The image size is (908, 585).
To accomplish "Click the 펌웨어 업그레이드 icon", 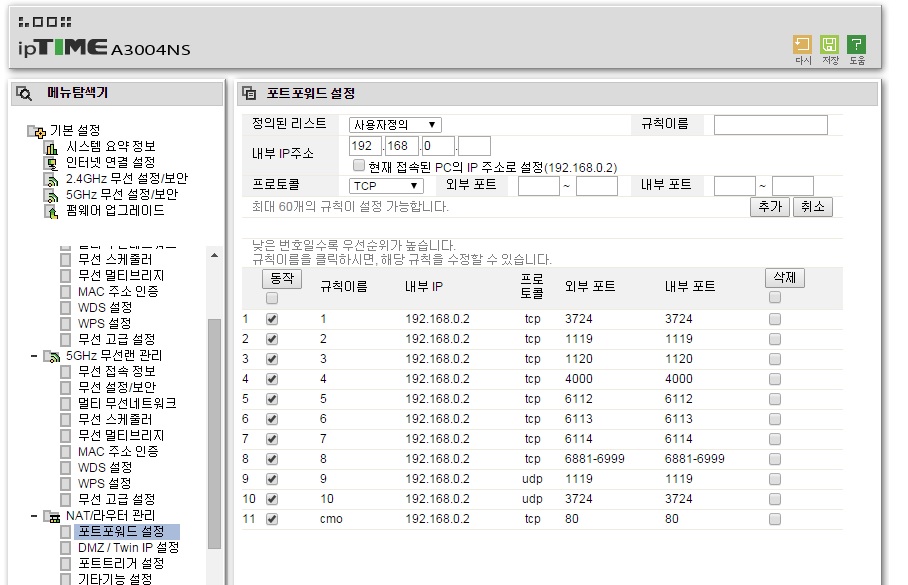I will click(52, 212).
